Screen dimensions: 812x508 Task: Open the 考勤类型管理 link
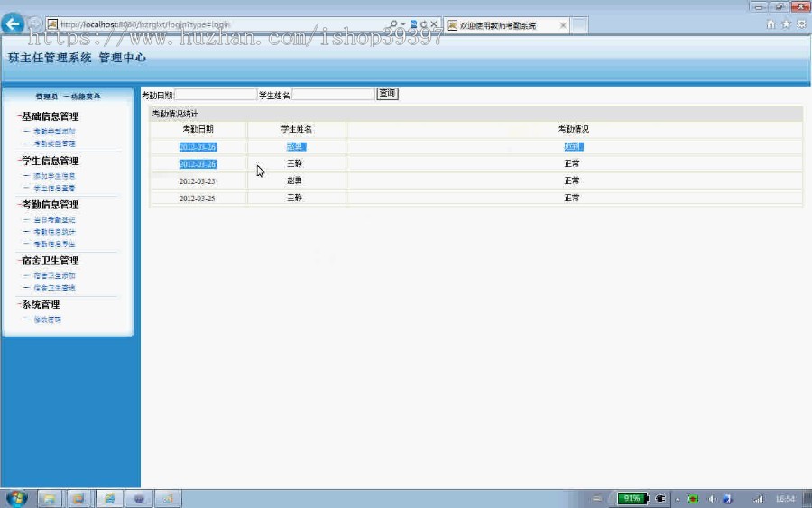click(x=54, y=143)
